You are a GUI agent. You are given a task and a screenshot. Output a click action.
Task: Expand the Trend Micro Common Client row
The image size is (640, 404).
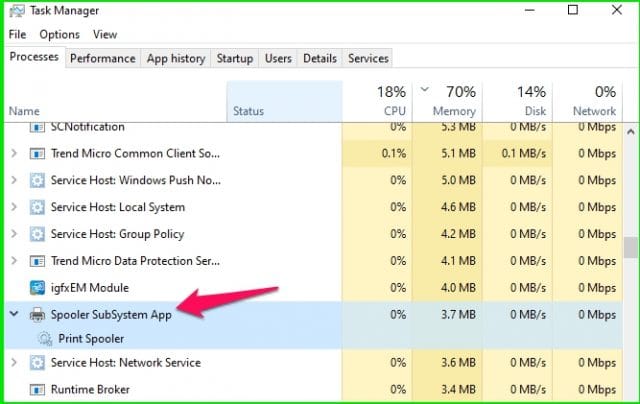(x=14, y=154)
